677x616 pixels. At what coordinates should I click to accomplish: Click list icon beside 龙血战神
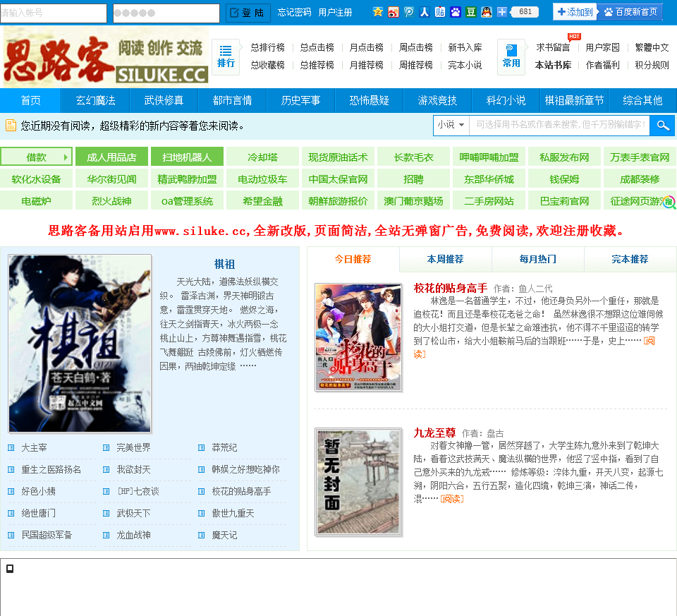(106, 536)
